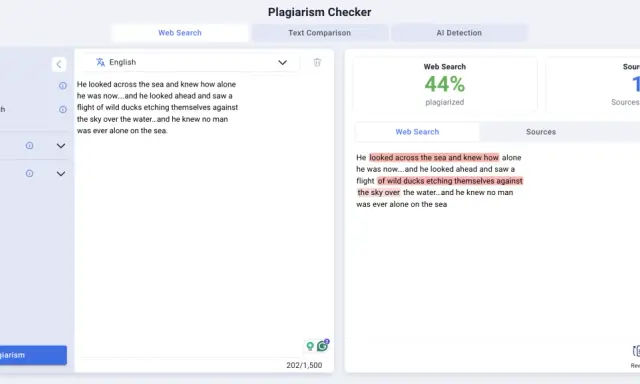Click the 44% plagiarized score
Image resolution: width=640 pixels, height=384 pixels.
pyautogui.click(x=444, y=85)
